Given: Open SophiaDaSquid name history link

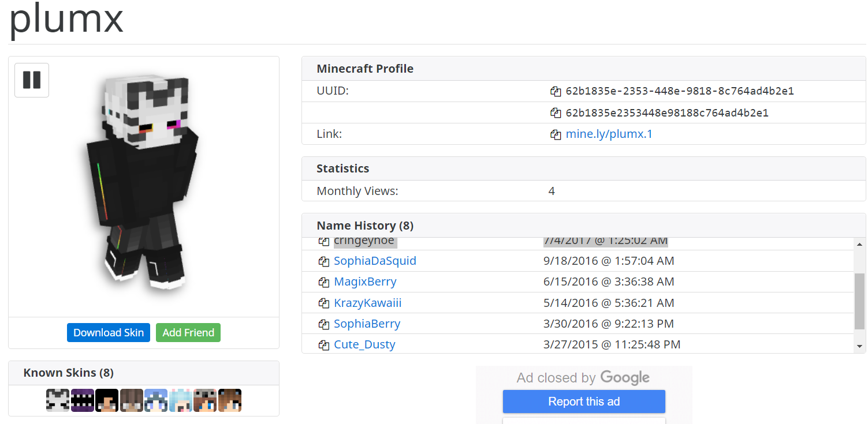Looking at the screenshot, I should point(375,261).
